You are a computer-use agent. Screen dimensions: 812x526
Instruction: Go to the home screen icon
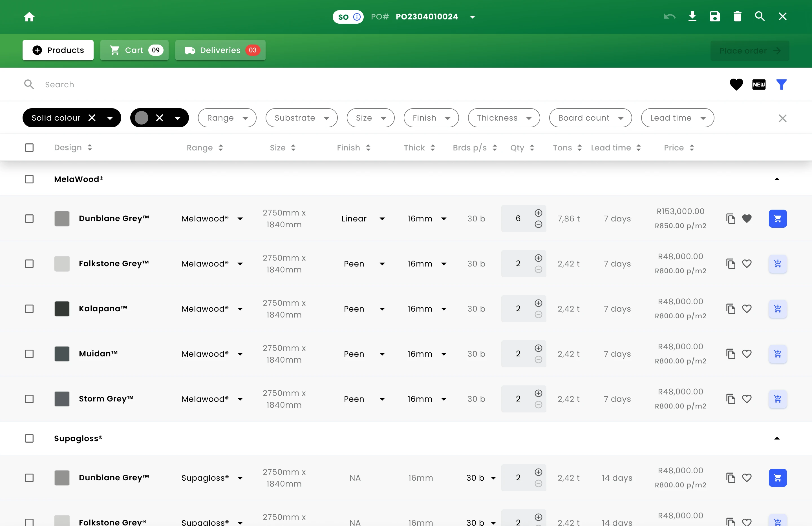click(x=29, y=17)
